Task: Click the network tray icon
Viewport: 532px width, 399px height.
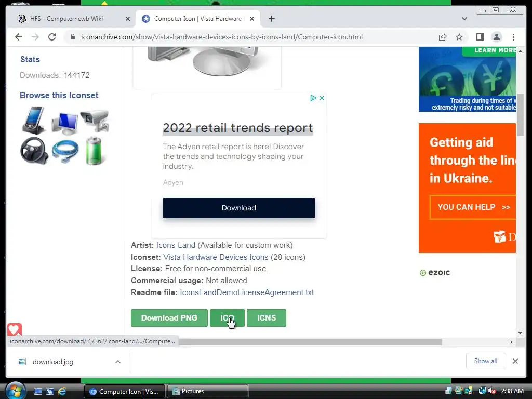Action: click(x=482, y=391)
